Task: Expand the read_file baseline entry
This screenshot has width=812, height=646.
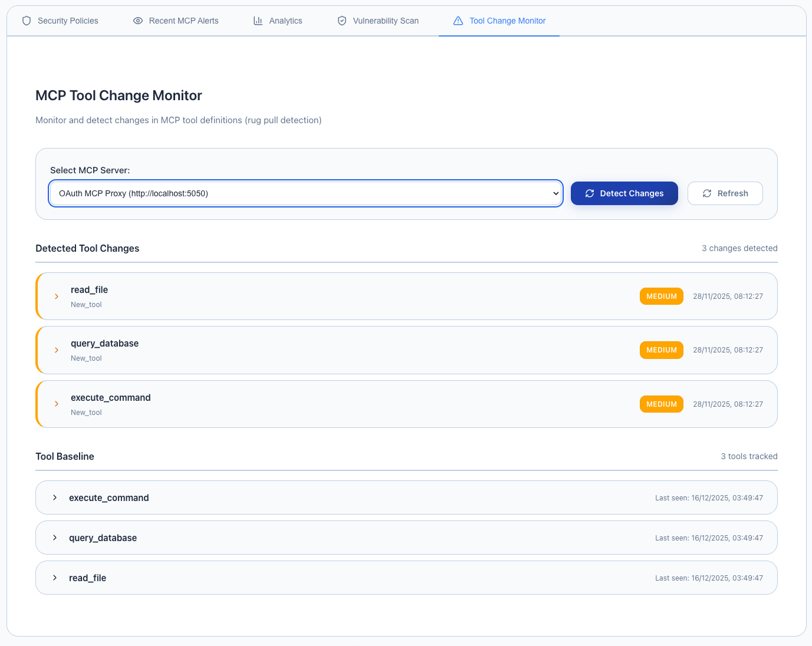Action: tap(55, 578)
